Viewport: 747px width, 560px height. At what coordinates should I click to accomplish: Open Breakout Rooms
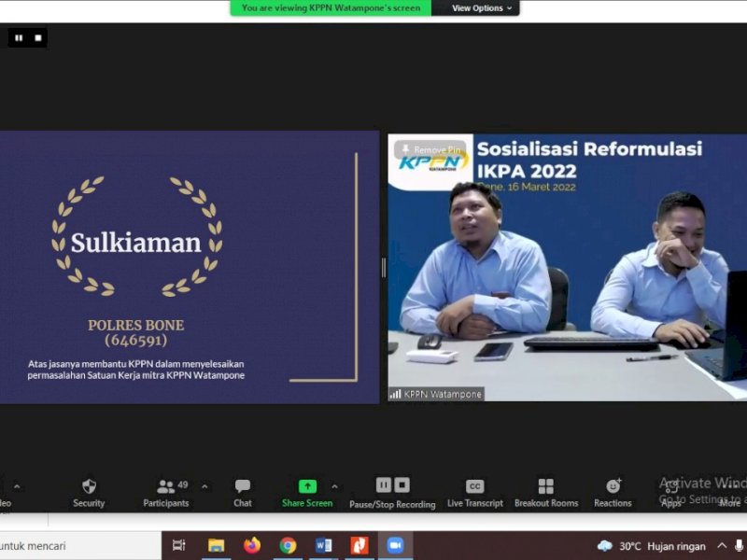point(546,493)
